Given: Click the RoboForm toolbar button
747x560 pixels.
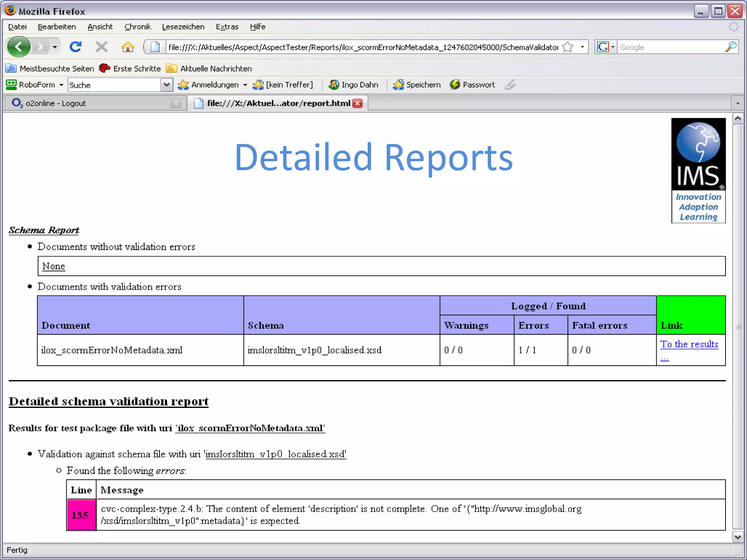Looking at the screenshot, I should (x=30, y=85).
